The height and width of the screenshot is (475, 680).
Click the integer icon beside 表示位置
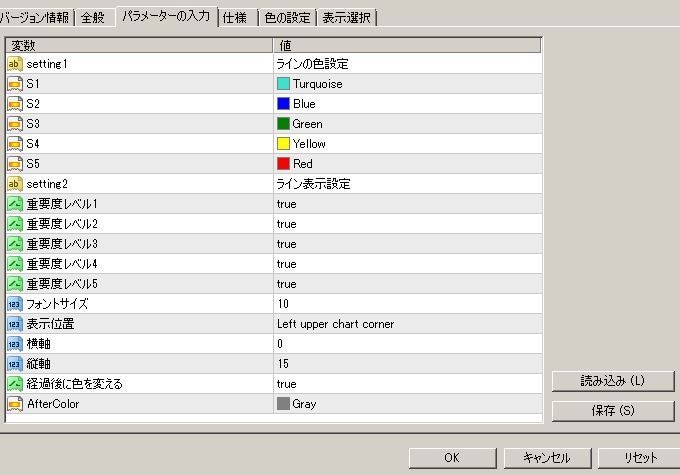pyautogui.click(x=15, y=324)
